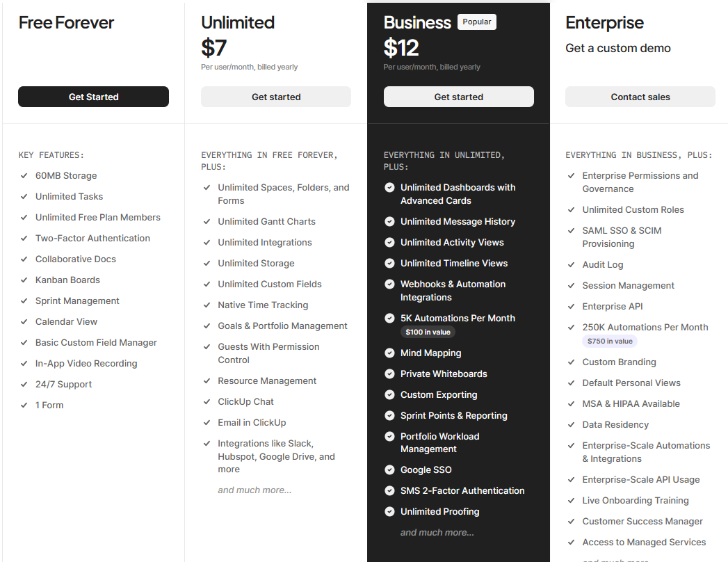
Task: Click SMS 2-Factor Authentication text
Action: (x=462, y=491)
